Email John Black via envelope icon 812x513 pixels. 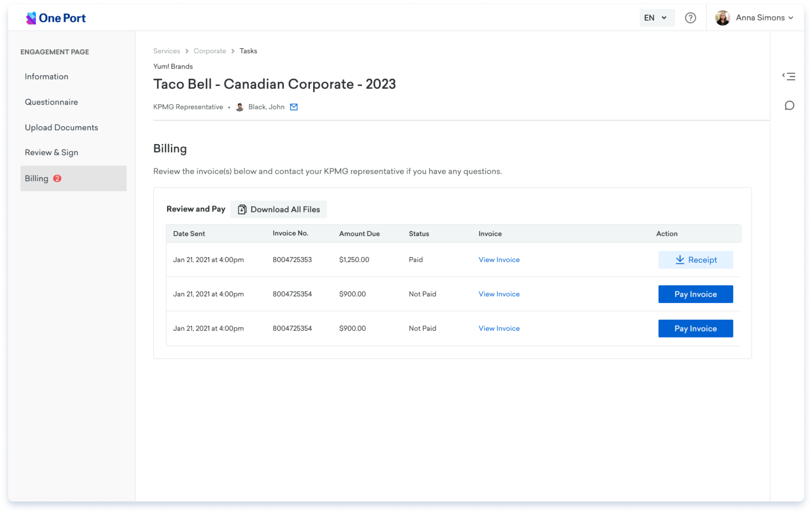click(x=294, y=107)
